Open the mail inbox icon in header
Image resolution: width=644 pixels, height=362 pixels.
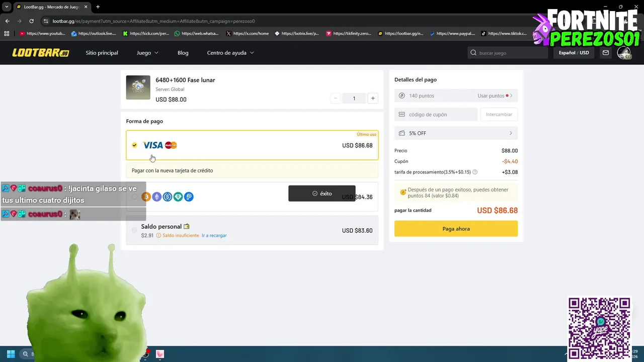606,53
